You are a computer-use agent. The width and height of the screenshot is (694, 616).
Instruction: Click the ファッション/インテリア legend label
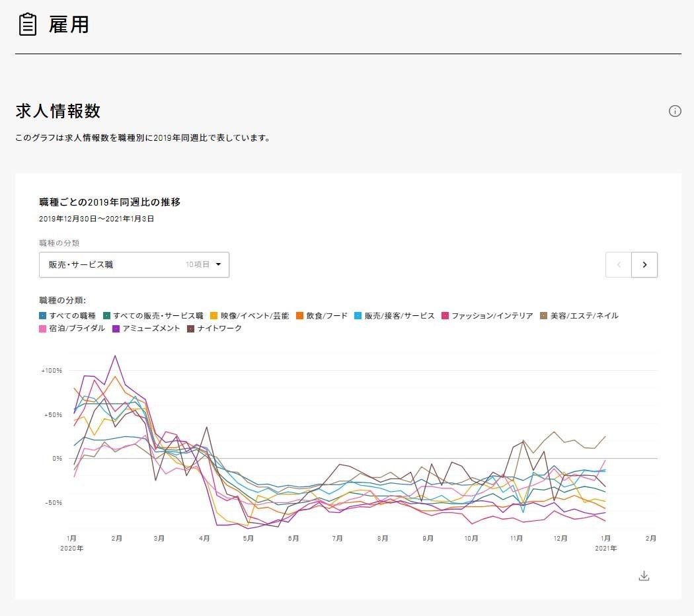[488, 316]
